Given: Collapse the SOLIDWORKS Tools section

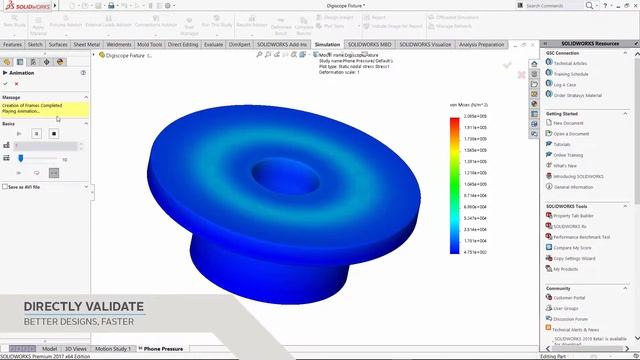Looking at the screenshot, I should tap(625, 206).
